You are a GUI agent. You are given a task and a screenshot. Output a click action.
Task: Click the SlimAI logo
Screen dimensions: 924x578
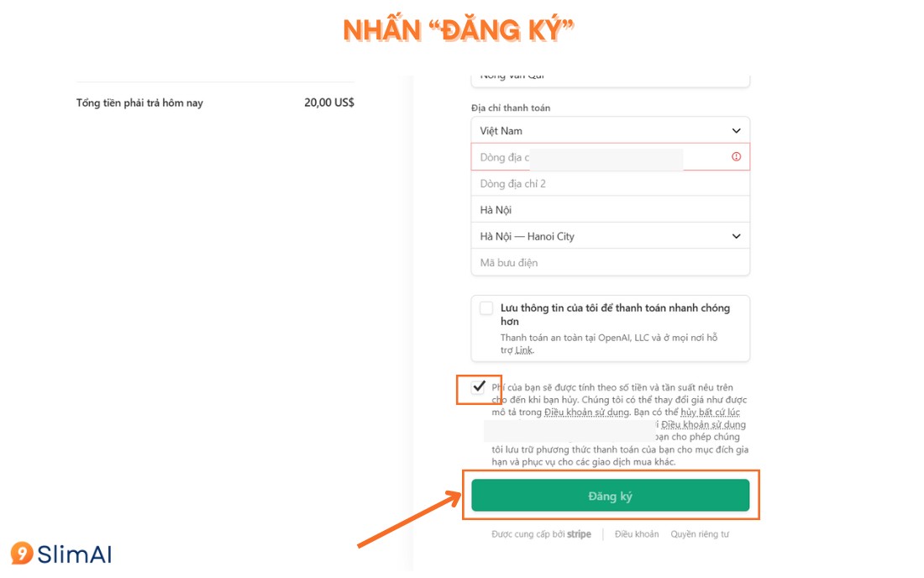coord(60,554)
